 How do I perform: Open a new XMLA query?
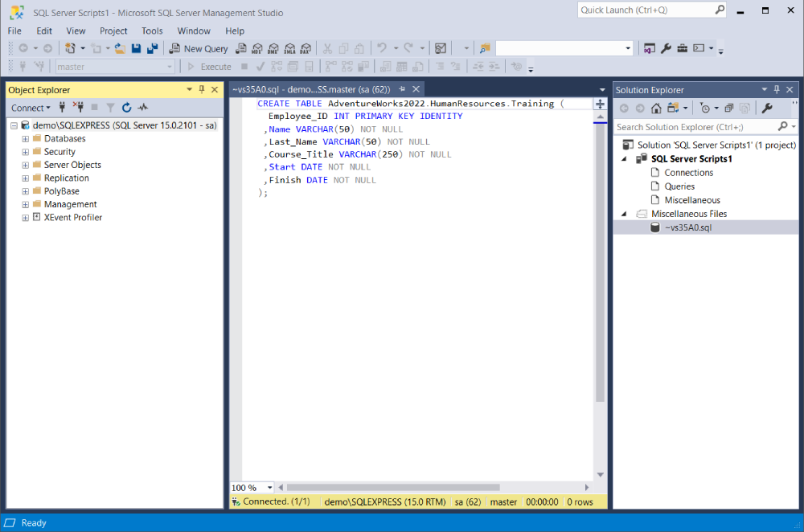(289, 49)
